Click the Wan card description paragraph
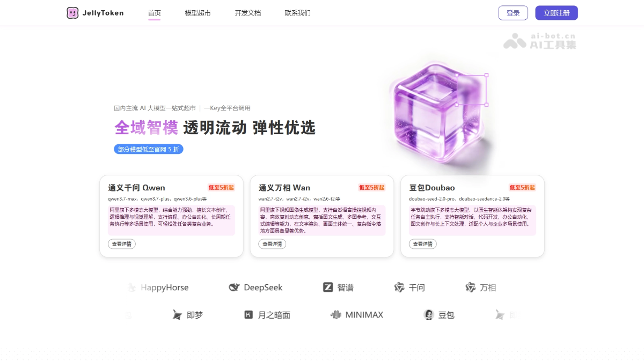Viewport: 644px width, 362px height. coord(321,220)
